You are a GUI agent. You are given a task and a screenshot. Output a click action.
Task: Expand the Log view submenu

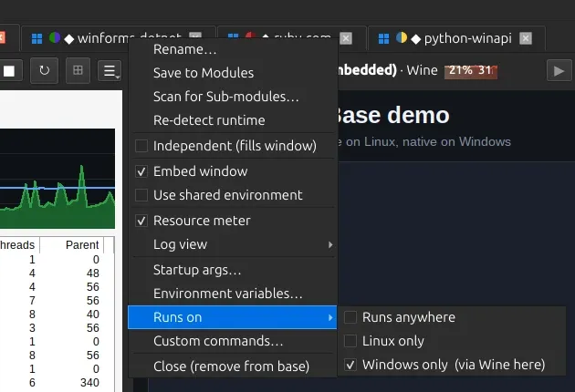[233, 244]
